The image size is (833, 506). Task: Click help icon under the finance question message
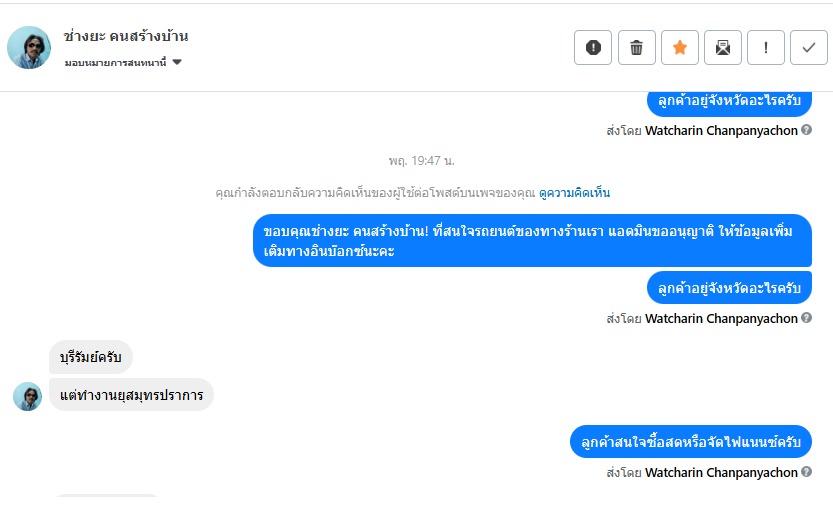[x=806, y=472]
